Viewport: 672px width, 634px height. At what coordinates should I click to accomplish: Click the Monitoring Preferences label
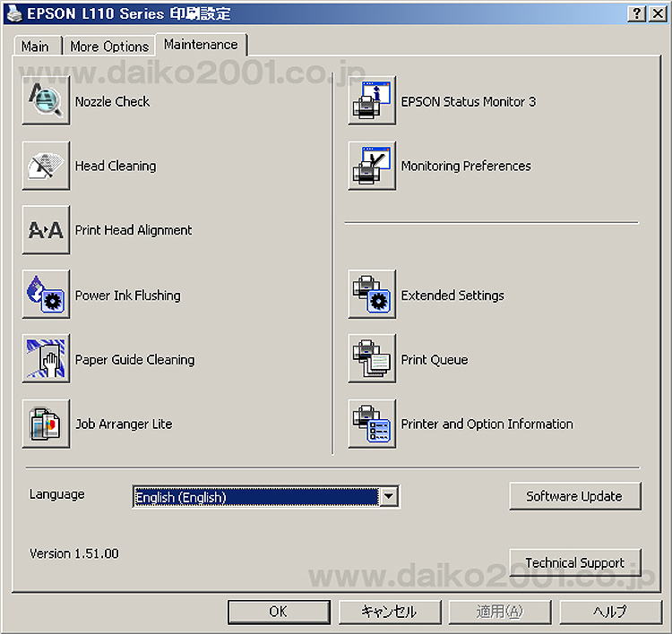click(x=466, y=167)
